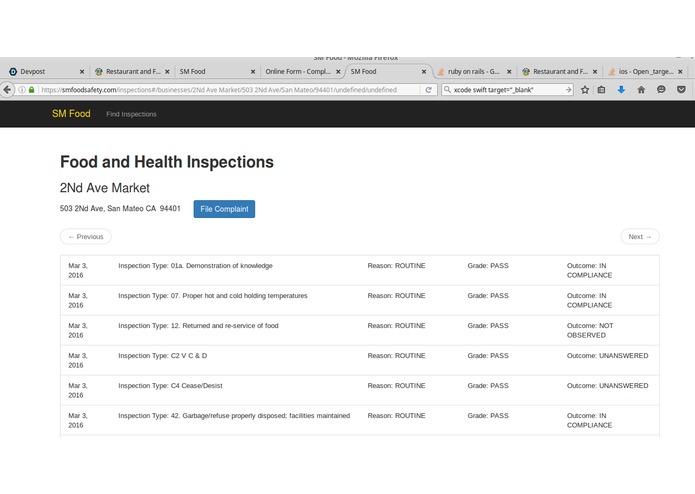Click Reason: ROUTINE in Garbage/refuse row

click(396, 416)
